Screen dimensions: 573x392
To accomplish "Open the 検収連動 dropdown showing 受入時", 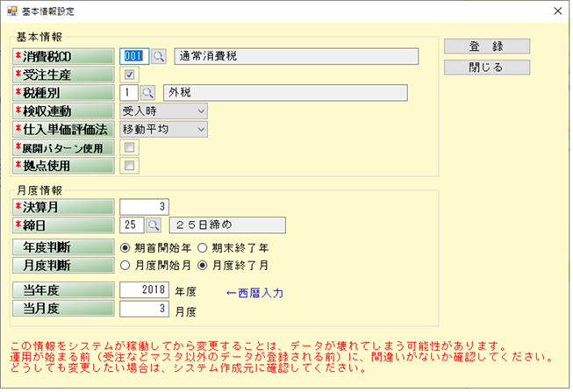I will click(163, 110).
